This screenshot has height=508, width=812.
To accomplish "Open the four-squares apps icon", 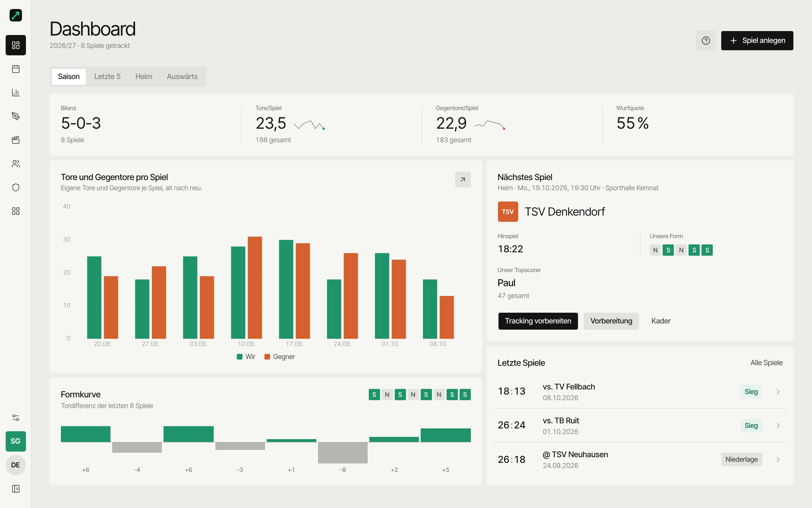I will point(16,211).
